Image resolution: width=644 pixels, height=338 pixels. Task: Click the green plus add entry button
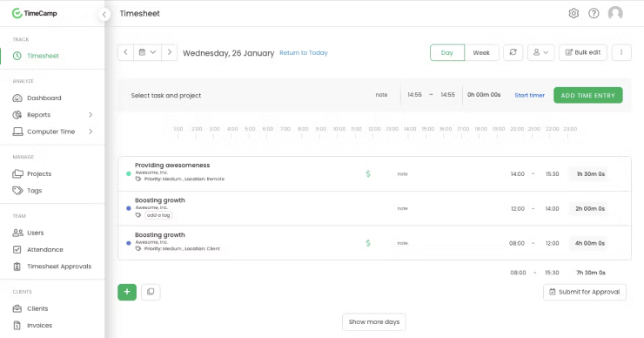(x=127, y=292)
